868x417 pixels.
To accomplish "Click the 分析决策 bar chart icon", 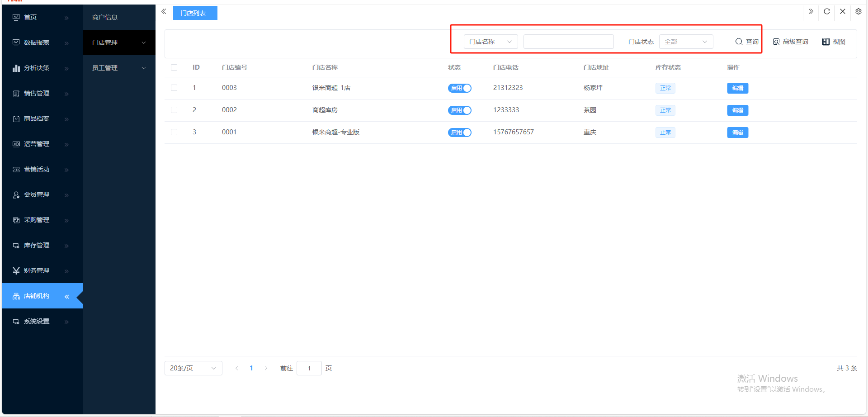I will 16,68.
